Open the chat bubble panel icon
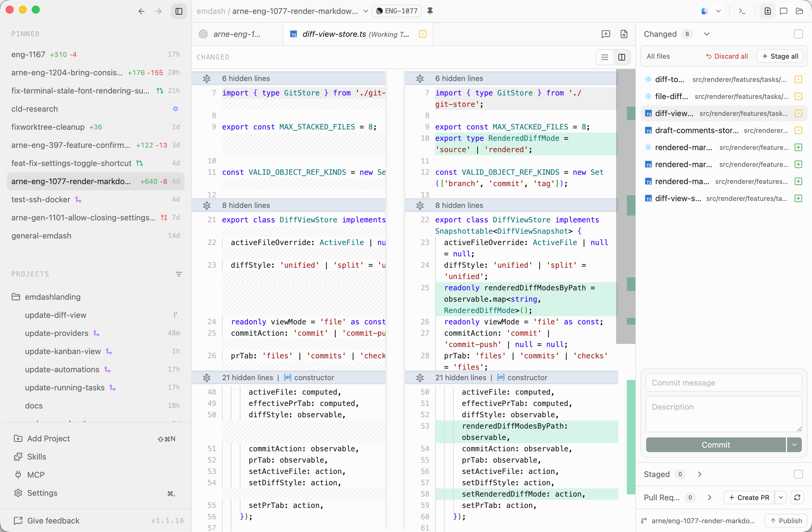The height and width of the screenshot is (532, 812). 784,11
